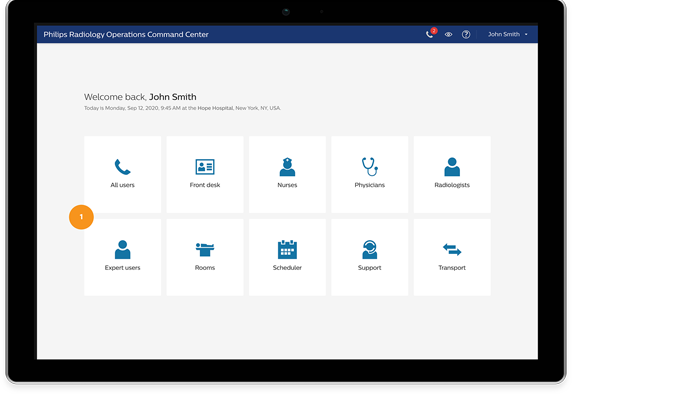The image size is (700, 394).
Task: Contact Support via the headset icon
Action: (370, 249)
